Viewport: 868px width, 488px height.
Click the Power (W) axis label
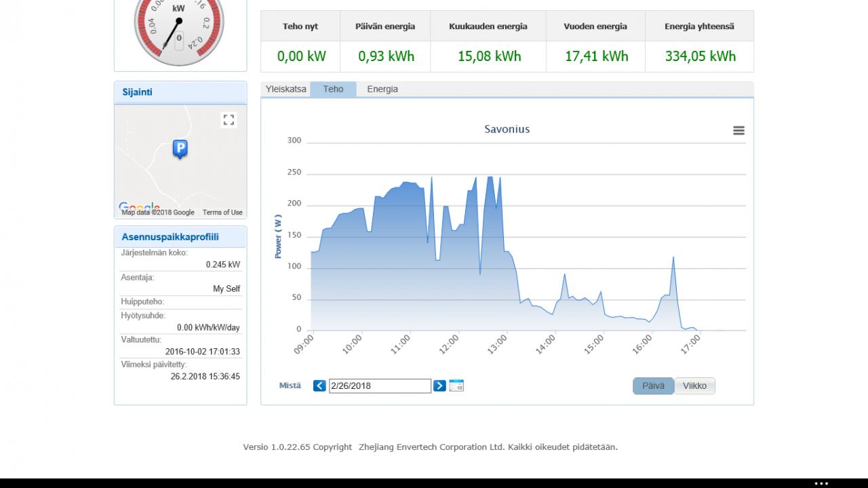coord(278,236)
